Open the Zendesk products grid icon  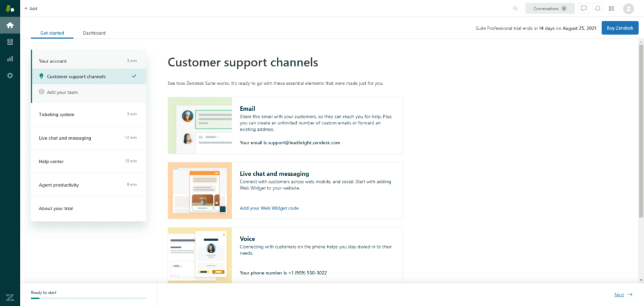[x=611, y=8]
